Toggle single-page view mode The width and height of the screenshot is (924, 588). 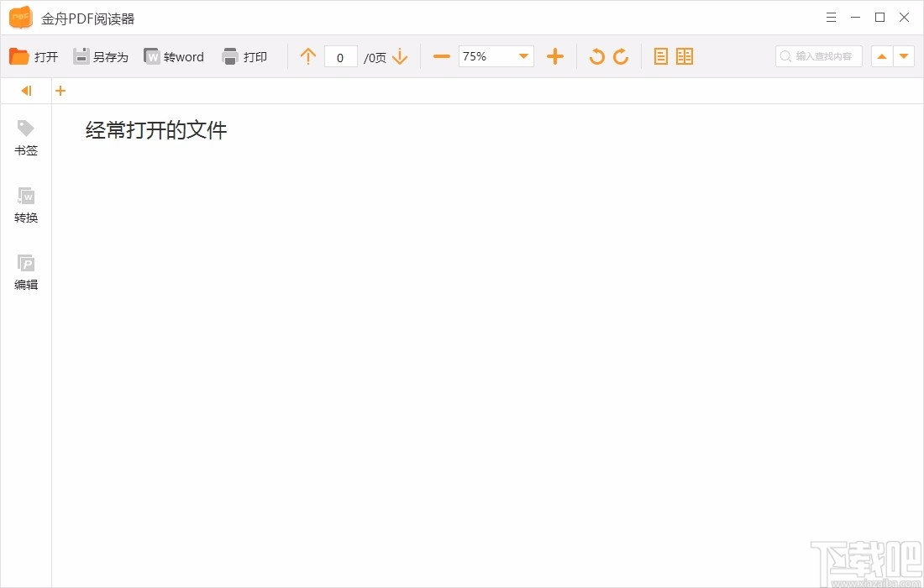pos(661,56)
